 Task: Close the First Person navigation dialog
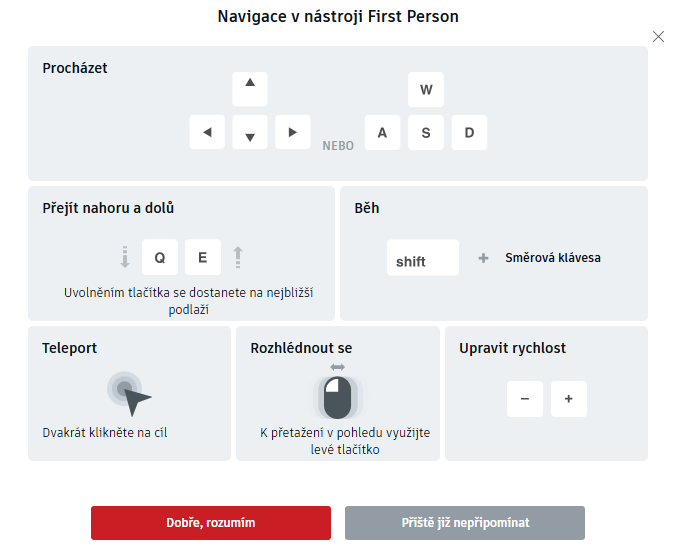pyautogui.click(x=658, y=37)
